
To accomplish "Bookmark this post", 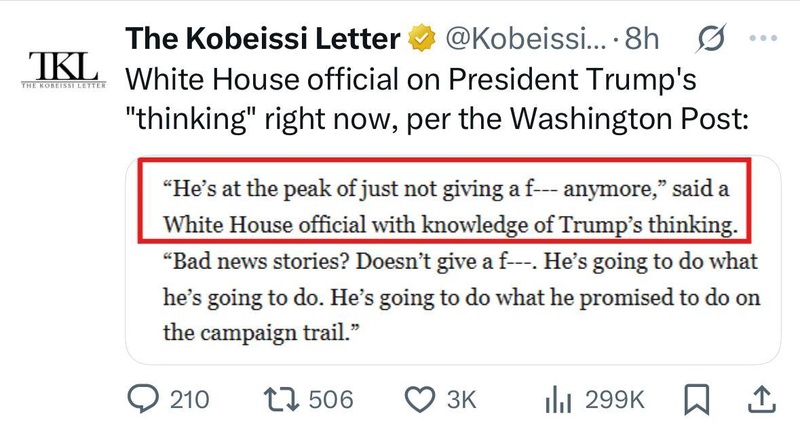I will 696,400.
